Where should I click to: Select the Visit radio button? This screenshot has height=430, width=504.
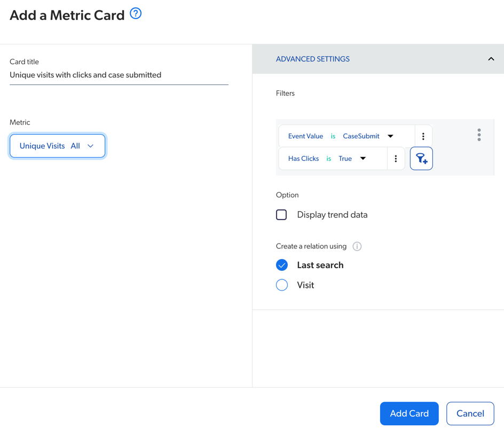click(282, 285)
